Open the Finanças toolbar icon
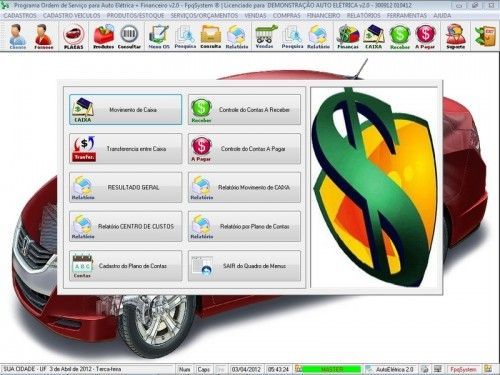This screenshot has height=375, width=500. pos(348,37)
